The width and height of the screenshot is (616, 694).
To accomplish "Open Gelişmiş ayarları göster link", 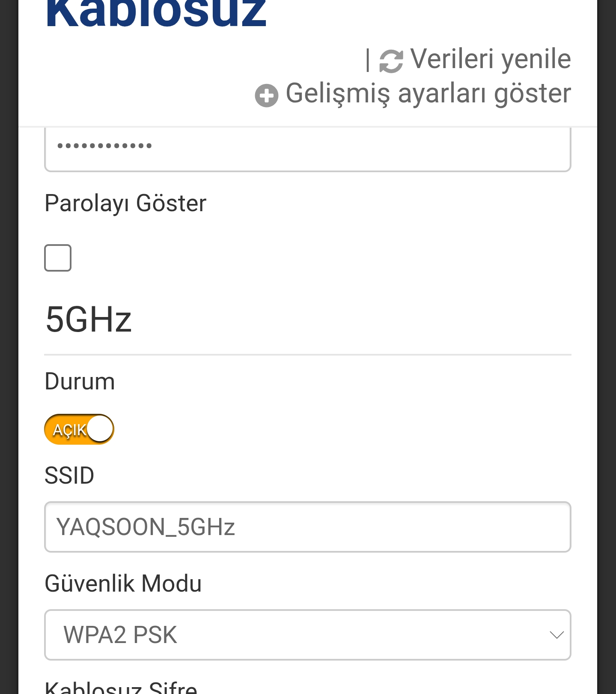I will [x=428, y=93].
